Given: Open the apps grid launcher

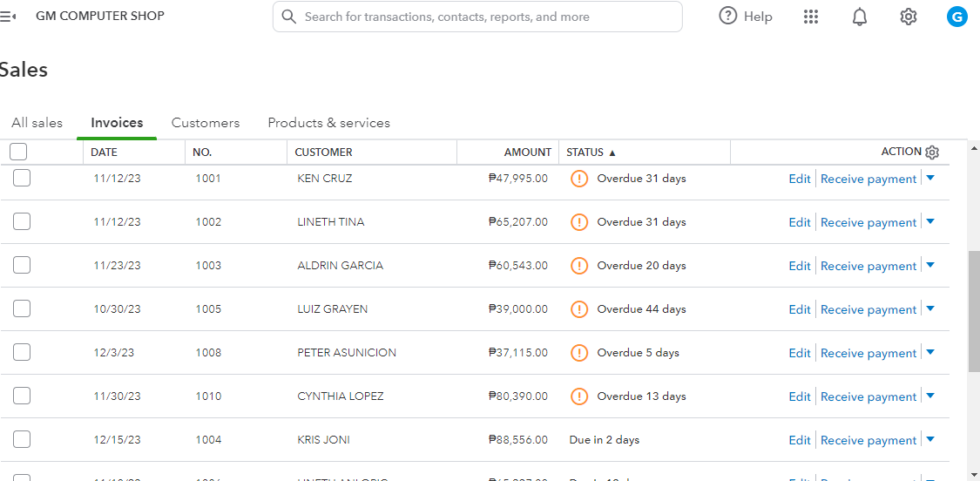Looking at the screenshot, I should coord(811,17).
